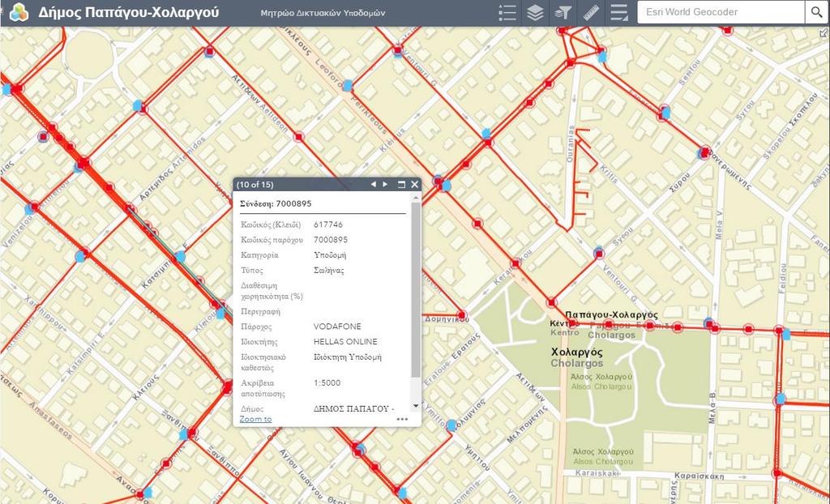This screenshot has height=504, width=830.
Task: Select the 1:5000 accuracy value
Action: (x=327, y=382)
